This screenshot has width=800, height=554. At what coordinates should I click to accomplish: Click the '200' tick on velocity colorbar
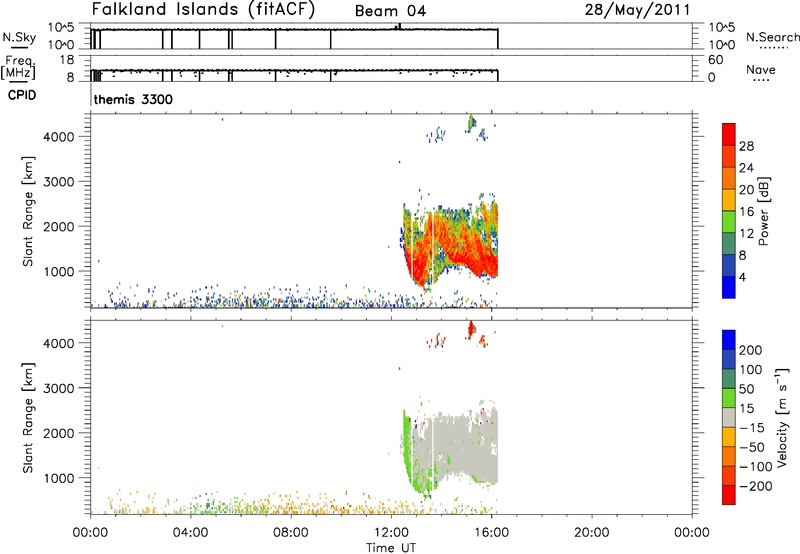751,350
